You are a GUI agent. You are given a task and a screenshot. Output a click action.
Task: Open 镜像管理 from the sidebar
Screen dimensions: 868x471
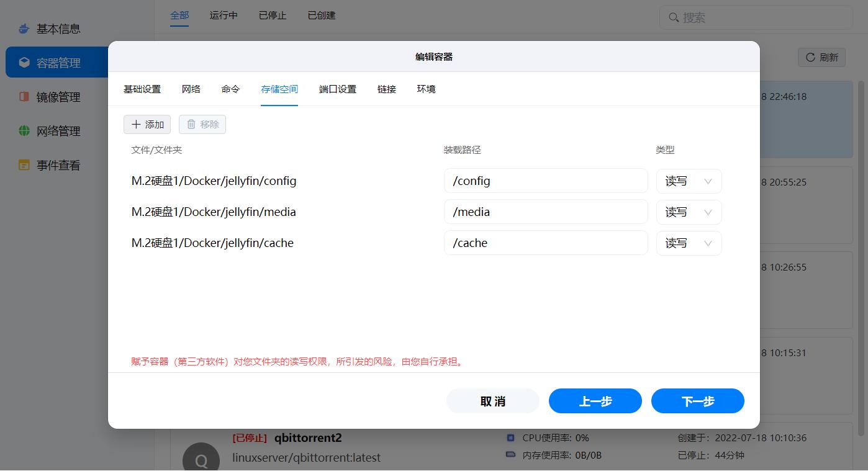[x=24, y=97]
